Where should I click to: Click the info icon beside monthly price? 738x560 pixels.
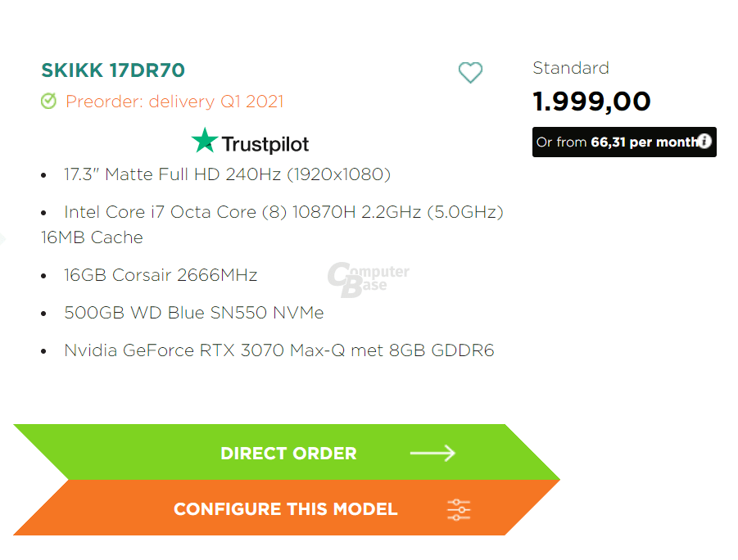tap(704, 141)
